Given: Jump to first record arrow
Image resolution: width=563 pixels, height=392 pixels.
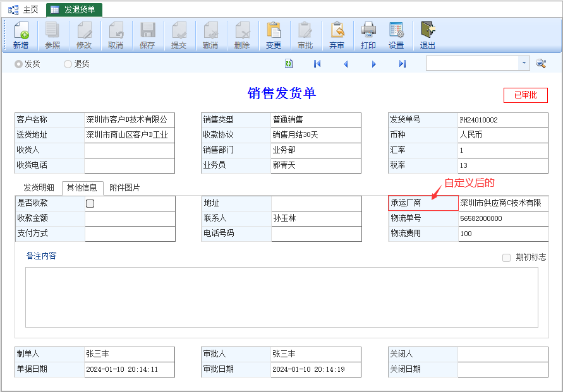Looking at the screenshot, I should (x=317, y=64).
